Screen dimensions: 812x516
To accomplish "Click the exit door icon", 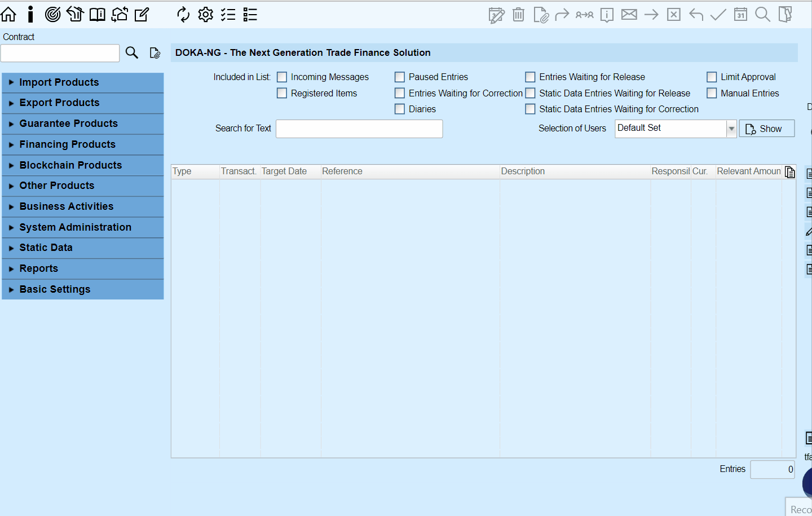I will pyautogui.click(x=785, y=14).
